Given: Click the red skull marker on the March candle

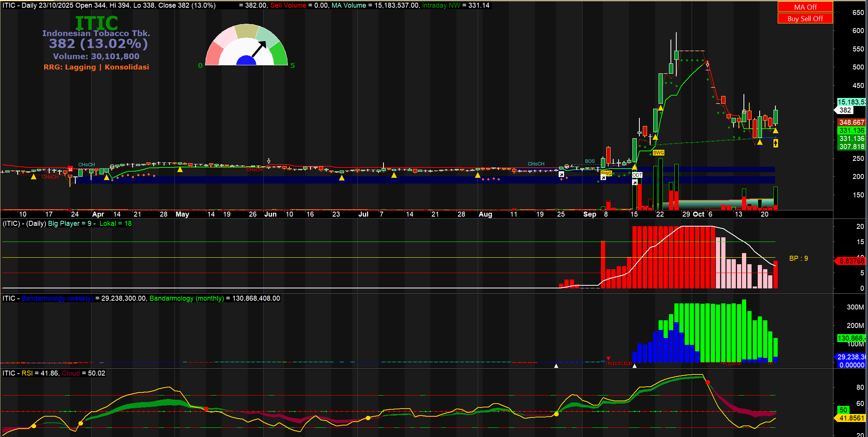Looking at the screenshot, I should click(x=70, y=169).
